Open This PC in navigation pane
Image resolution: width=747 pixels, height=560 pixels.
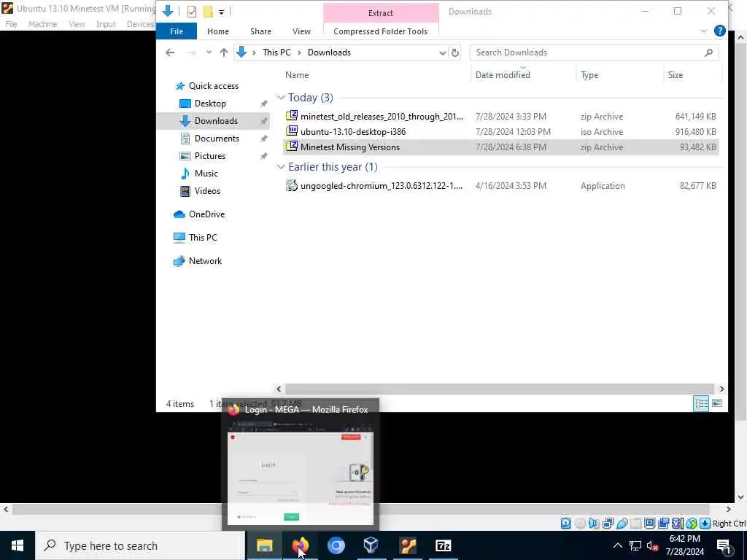[x=203, y=238]
